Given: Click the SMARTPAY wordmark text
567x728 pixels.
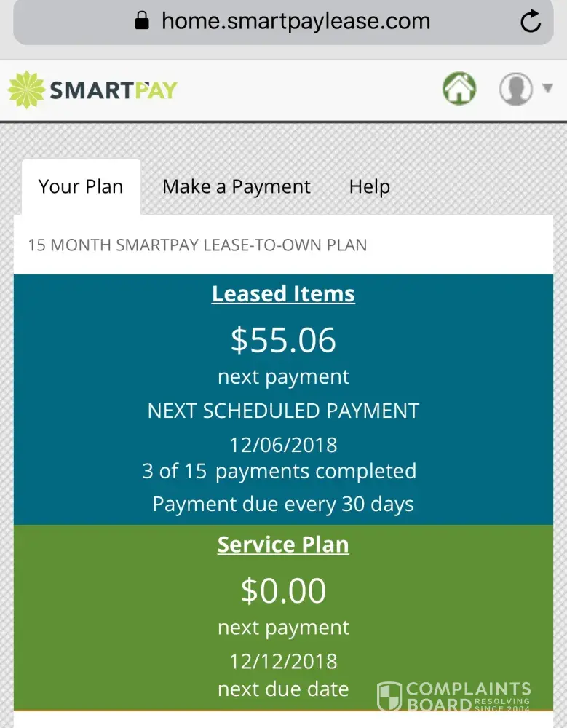Looking at the screenshot, I should coord(114,90).
